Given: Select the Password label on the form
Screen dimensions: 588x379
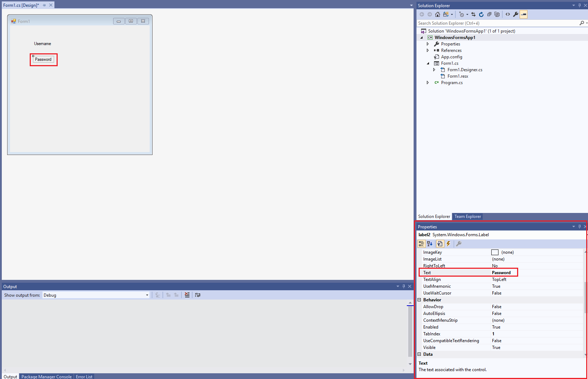Looking at the screenshot, I should tap(43, 59).
